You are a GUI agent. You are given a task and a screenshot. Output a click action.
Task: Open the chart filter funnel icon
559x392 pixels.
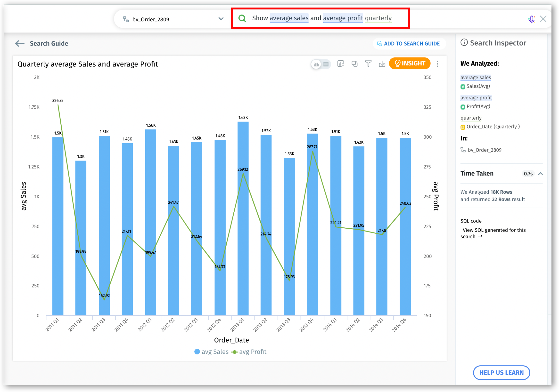pos(368,64)
